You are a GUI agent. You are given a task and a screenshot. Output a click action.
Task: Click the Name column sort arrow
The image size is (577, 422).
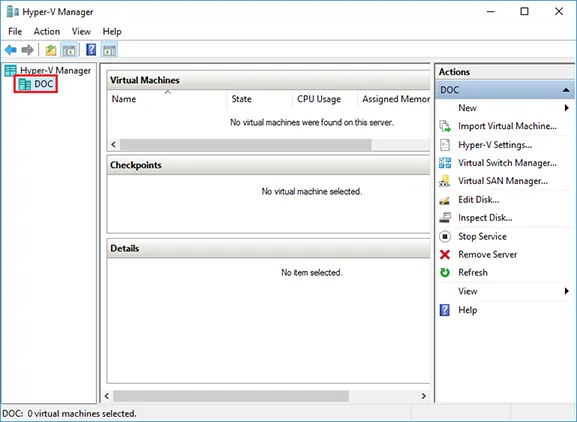point(168,92)
